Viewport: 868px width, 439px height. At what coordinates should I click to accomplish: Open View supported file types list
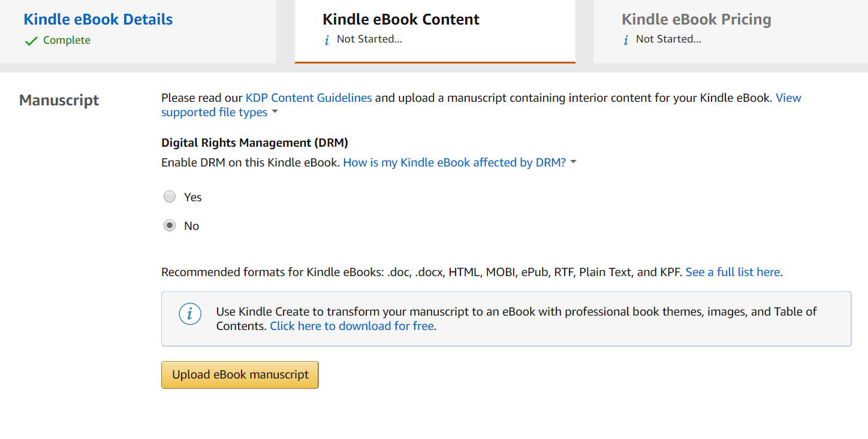coord(214,113)
